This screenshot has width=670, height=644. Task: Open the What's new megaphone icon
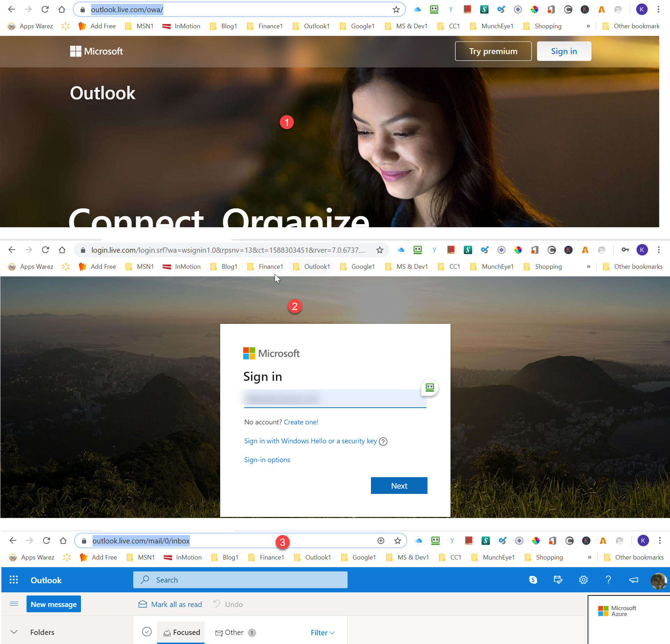(633, 580)
